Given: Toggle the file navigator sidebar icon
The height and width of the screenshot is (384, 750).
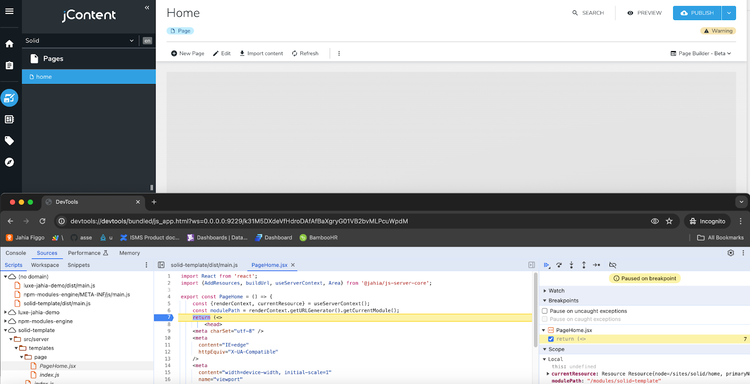Looking at the screenshot, I should point(161,265).
